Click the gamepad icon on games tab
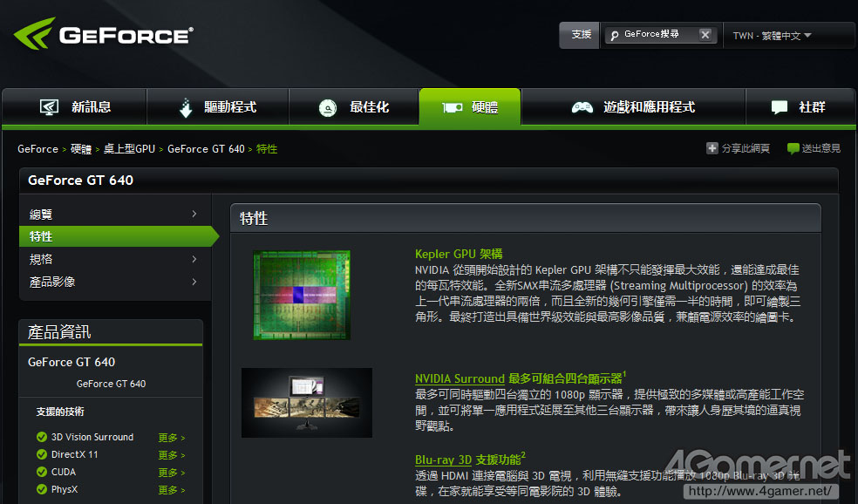Image resolution: width=858 pixels, height=504 pixels. 582,107
